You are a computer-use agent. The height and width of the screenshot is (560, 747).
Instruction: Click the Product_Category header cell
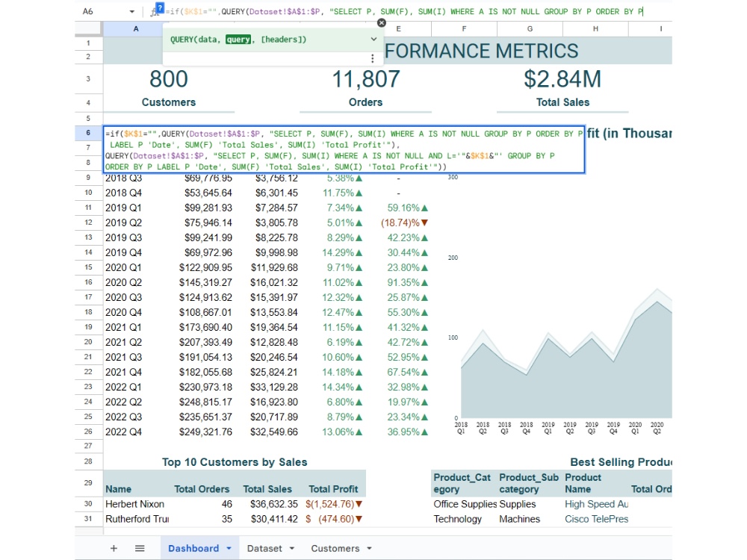point(462,483)
